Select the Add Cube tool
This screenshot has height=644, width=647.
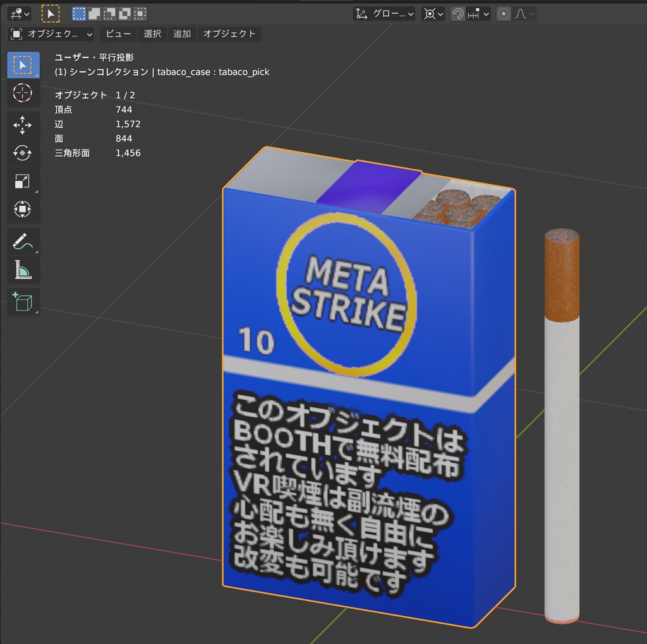click(x=23, y=302)
